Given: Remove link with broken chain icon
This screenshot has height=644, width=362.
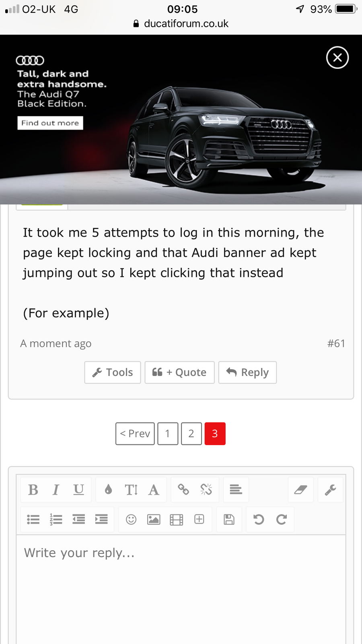Looking at the screenshot, I should click(206, 490).
